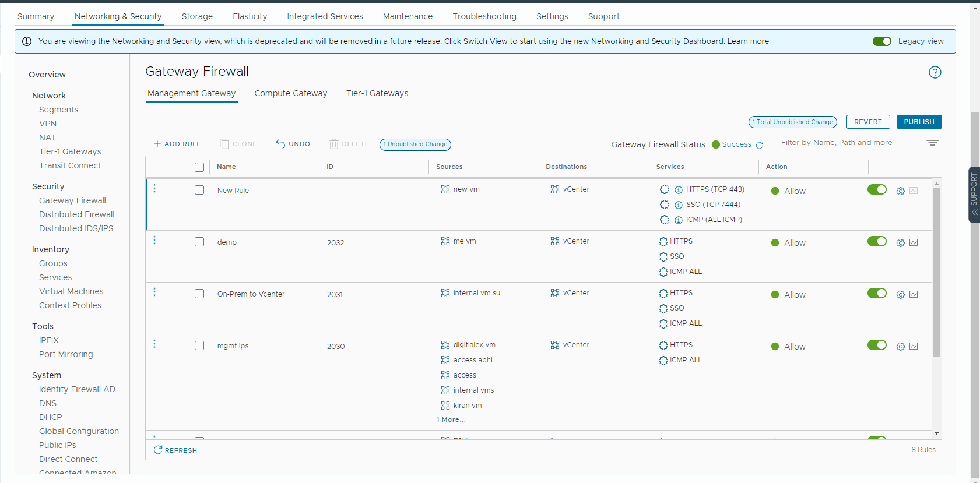Viewport: 980px width, 483px height.
Task: Focus the Filter by Name search field
Action: 849,143
